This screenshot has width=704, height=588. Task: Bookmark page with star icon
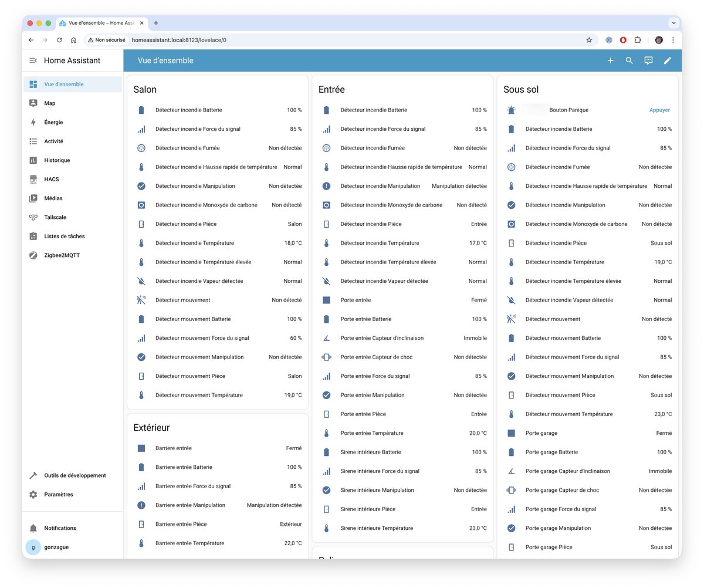(x=589, y=40)
